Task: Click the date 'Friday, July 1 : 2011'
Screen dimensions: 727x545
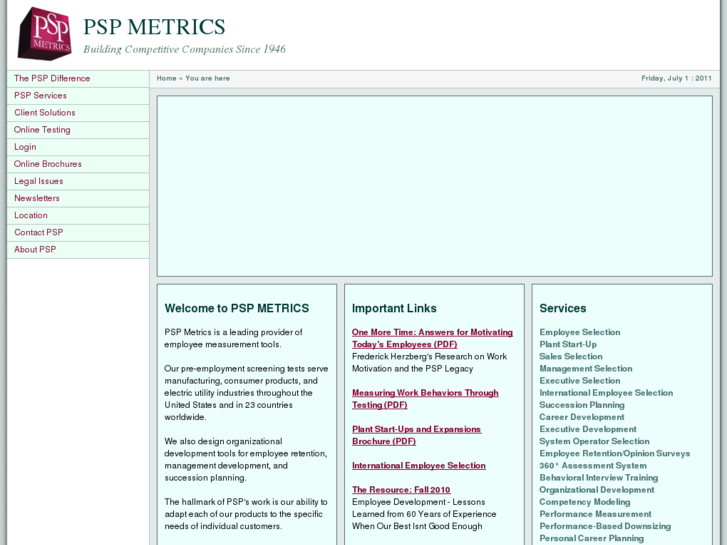Action: coord(676,78)
